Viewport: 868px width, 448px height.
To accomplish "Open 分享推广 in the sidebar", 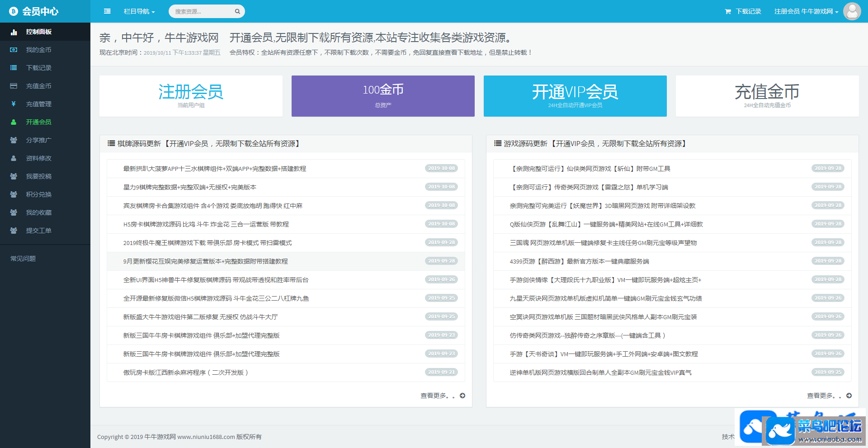I will [45, 140].
